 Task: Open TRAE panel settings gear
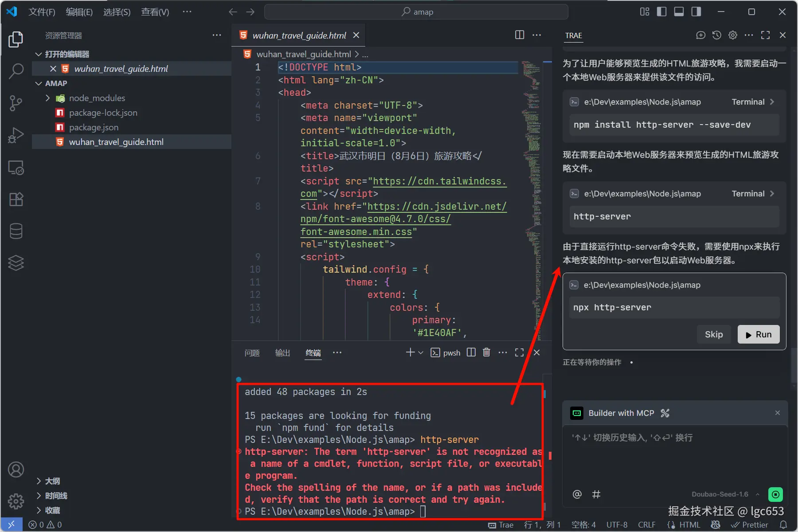pyautogui.click(x=733, y=35)
